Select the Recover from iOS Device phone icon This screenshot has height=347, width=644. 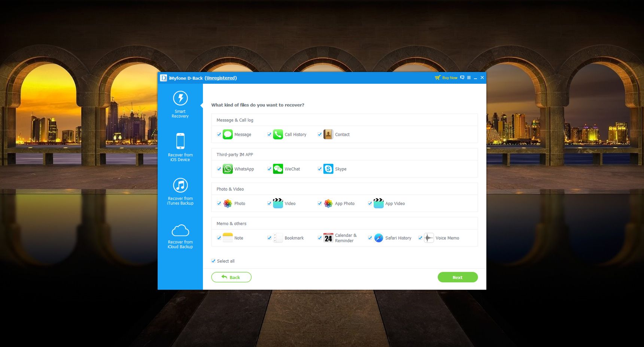(180, 141)
